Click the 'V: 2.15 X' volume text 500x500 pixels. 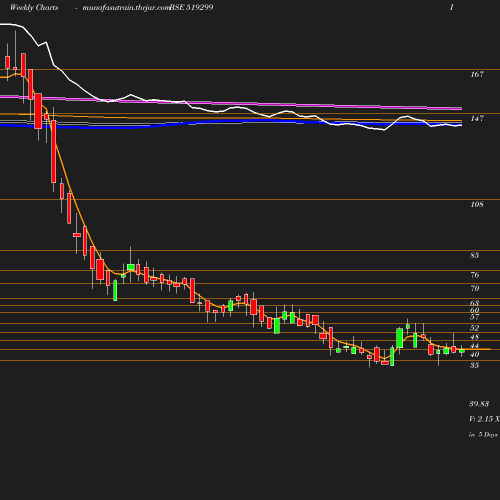(484, 419)
